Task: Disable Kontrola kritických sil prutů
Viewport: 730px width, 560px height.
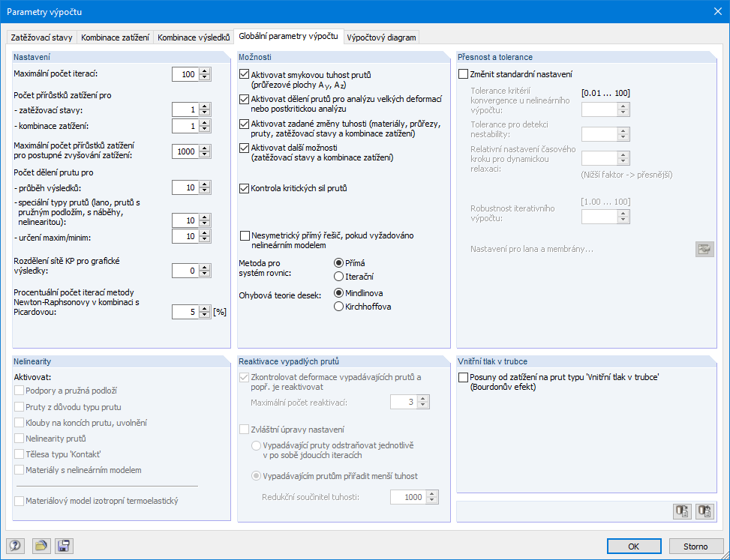Action: click(245, 188)
